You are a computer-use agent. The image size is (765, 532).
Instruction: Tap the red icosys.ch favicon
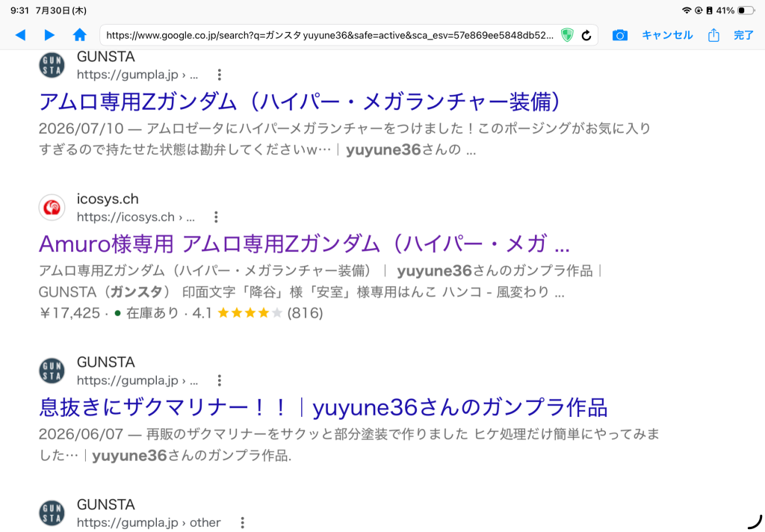point(52,208)
